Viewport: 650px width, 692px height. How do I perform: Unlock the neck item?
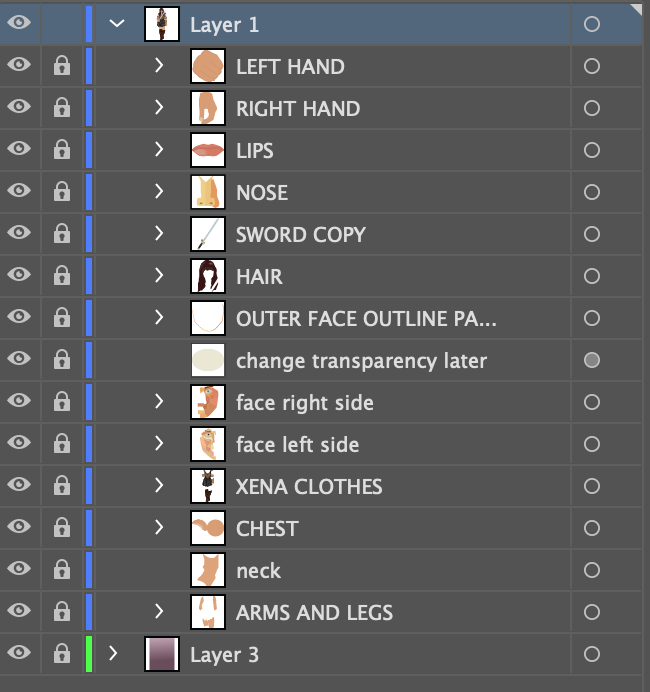click(x=62, y=569)
